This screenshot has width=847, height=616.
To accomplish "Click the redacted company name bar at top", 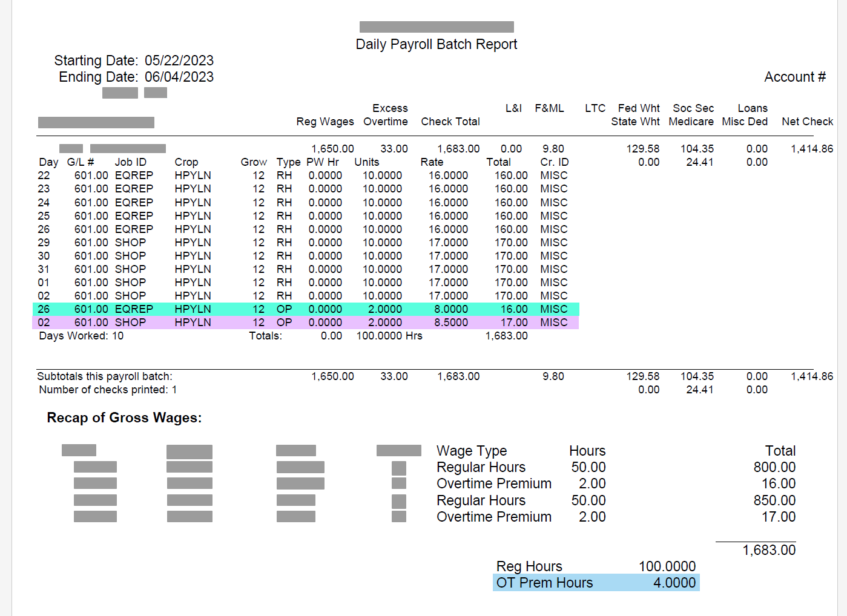I will [437, 27].
